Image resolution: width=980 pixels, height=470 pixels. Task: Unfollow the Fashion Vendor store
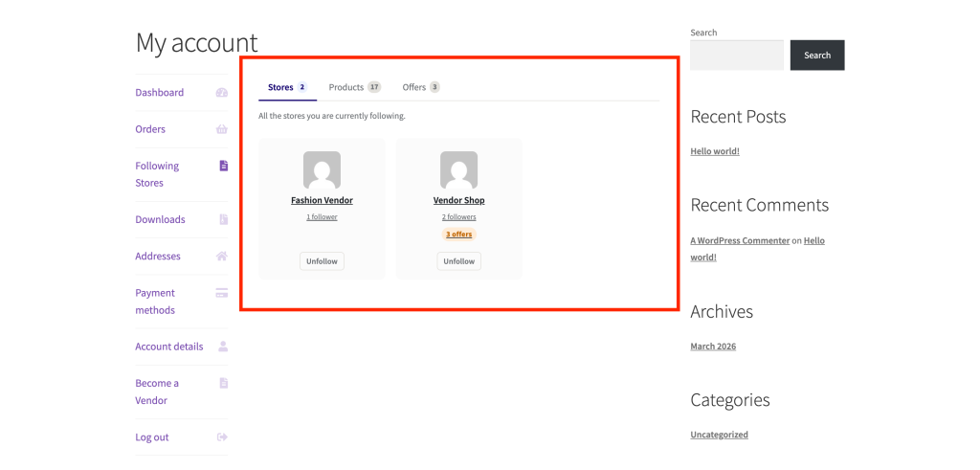[322, 261]
